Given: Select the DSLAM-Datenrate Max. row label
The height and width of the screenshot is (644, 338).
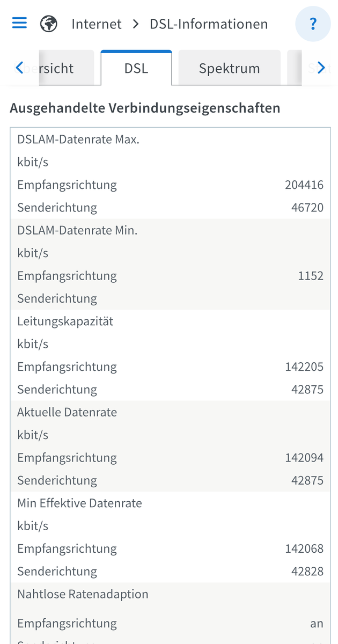Looking at the screenshot, I should tap(78, 140).
